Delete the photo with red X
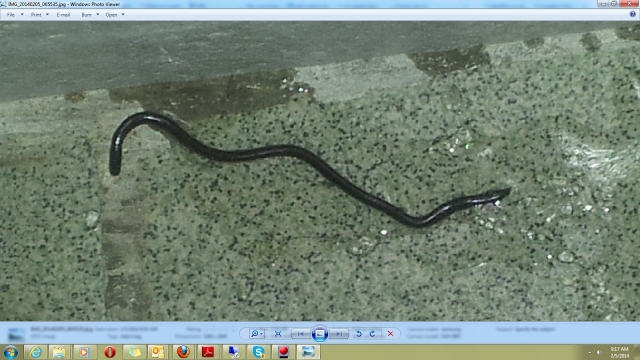This screenshot has width=640, height=360. coord(390,334)
